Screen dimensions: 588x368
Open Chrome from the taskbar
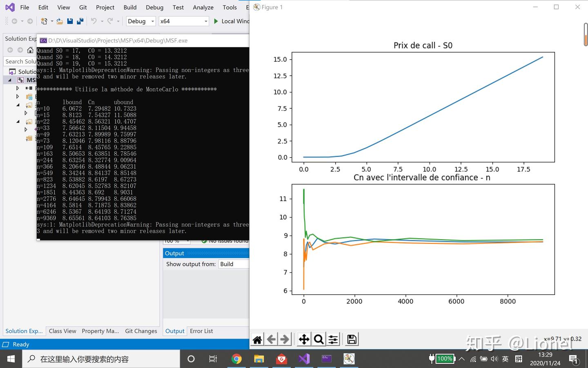237,359
